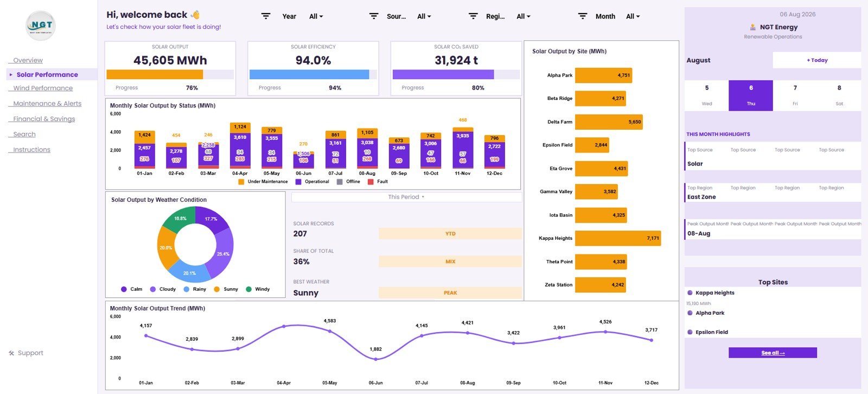Click the Source filter icon
868x394 pixels.
tap(374, 16)
